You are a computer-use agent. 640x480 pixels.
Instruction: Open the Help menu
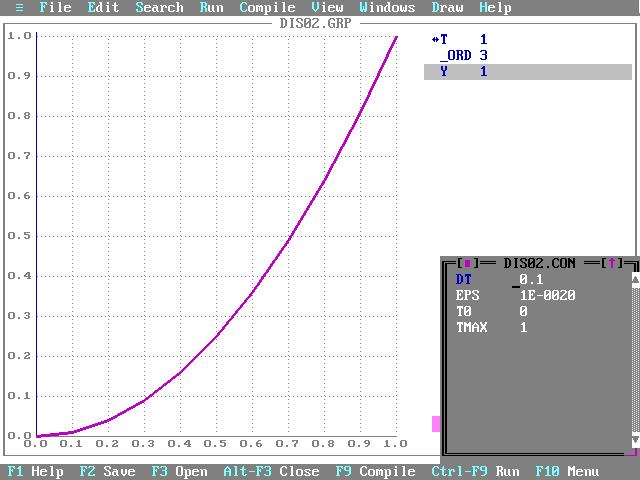point(495,7)
